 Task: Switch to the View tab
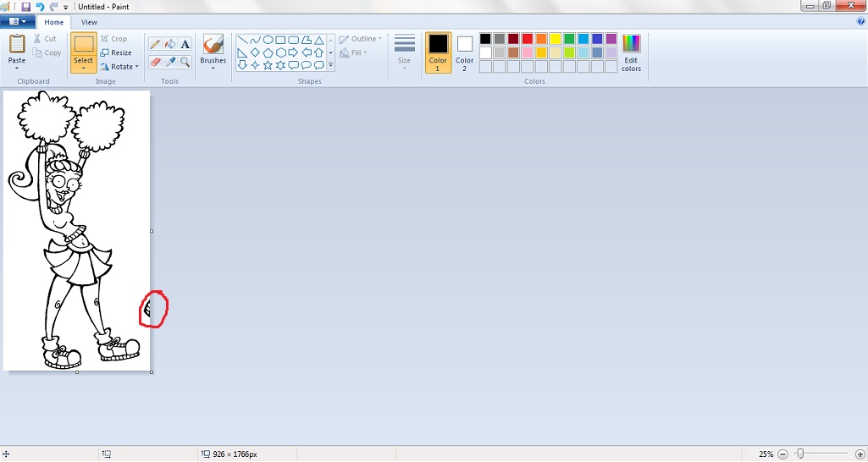[89, 22]
